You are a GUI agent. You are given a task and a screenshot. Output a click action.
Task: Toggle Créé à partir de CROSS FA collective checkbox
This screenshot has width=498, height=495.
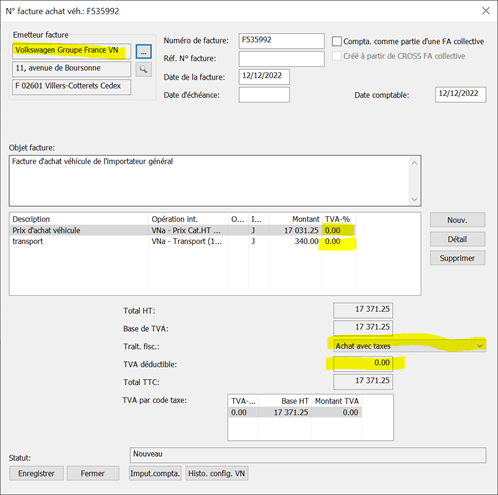(x=337, y=56)
